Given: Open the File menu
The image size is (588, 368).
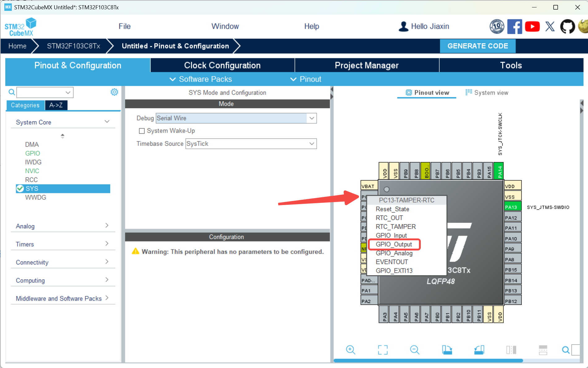Looking at the screenshot, I should [x=124, y=26].
